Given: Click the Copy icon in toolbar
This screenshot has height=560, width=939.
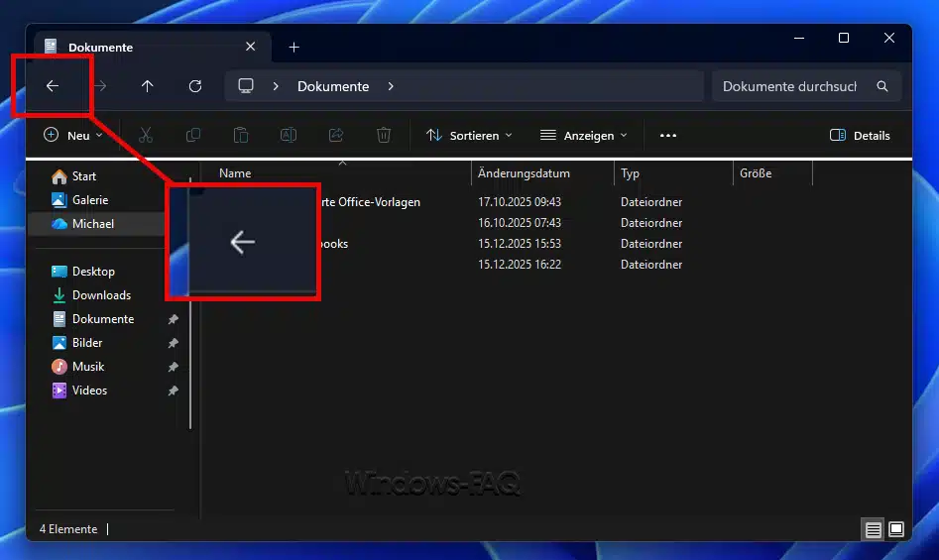Looking at the screenshot, I should click(193, 136).
